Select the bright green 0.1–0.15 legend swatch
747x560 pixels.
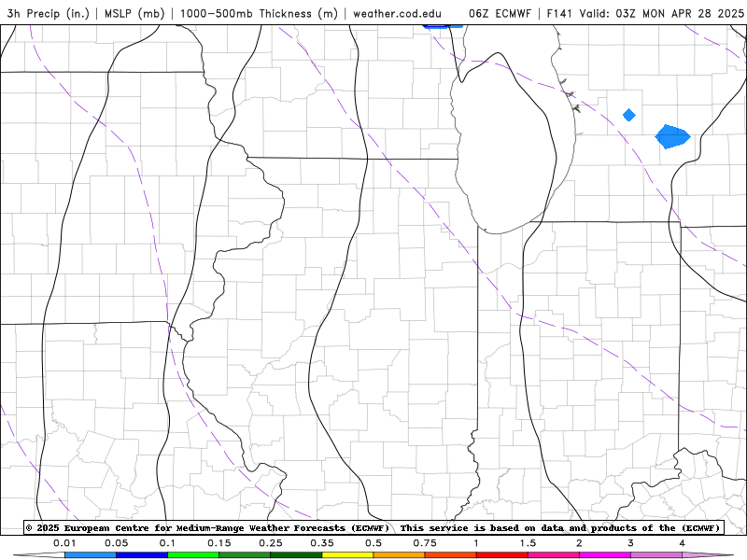[193, 555]
